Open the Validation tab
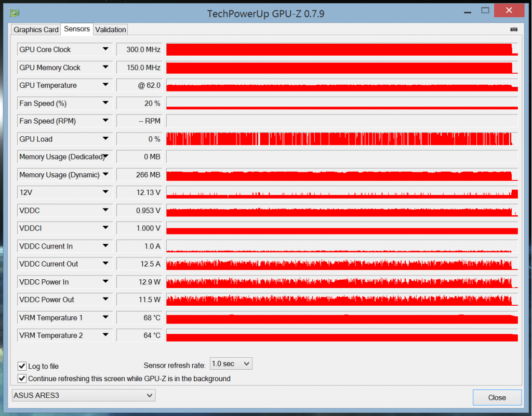 tap(110, 30)
